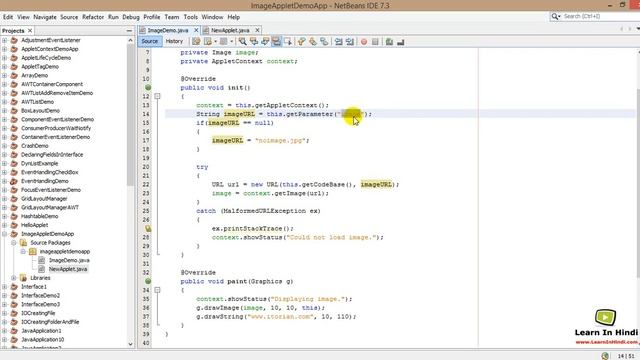Viewport: 640px width, 360px height.
Task: Click Find Selection magnifier icon
Action: tap(242, 42)
